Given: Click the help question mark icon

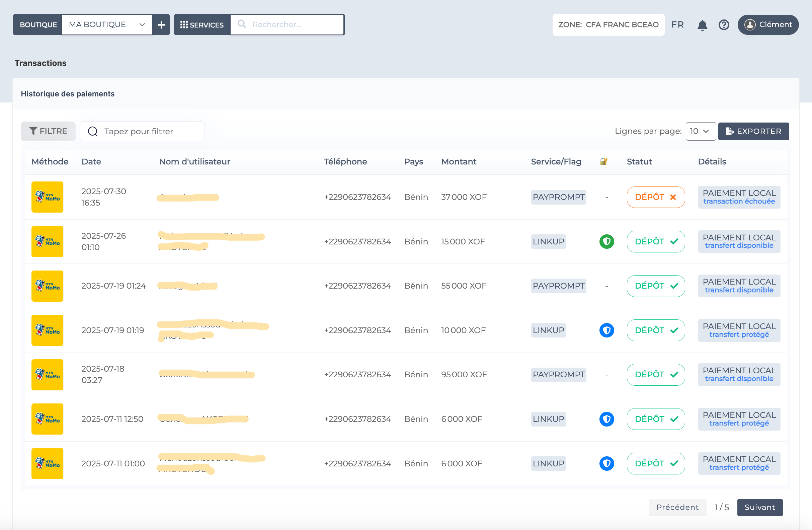Looking at the screenshot, I should tap(724, 24).
